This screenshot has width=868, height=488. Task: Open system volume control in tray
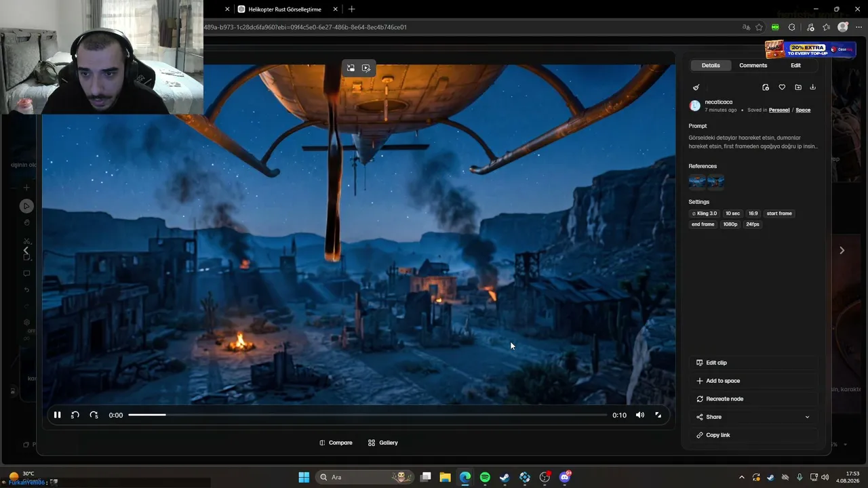point(825,477)
